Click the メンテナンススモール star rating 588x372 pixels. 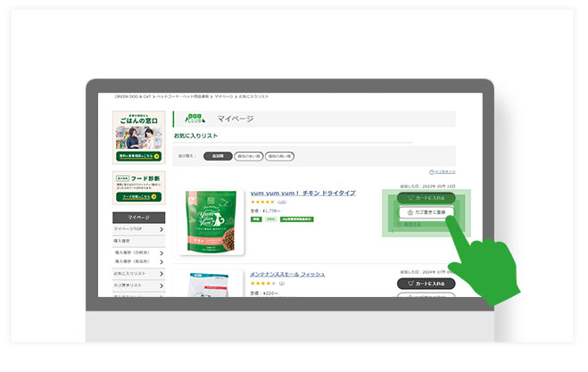coord(262,284)
